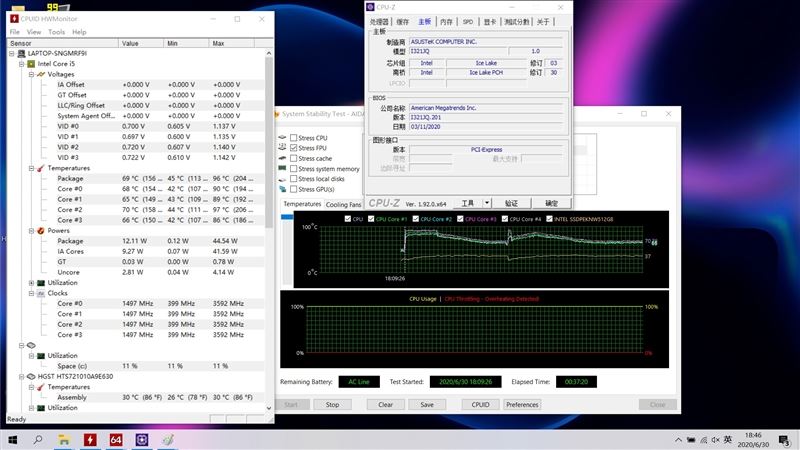Click the 英 input method indicator
The width and height of the screenshot is (800, 450).
coord(728,439)
